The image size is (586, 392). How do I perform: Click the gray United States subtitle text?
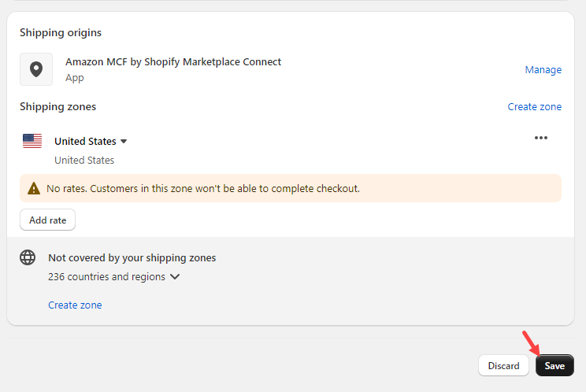click(x=84, y=160)
